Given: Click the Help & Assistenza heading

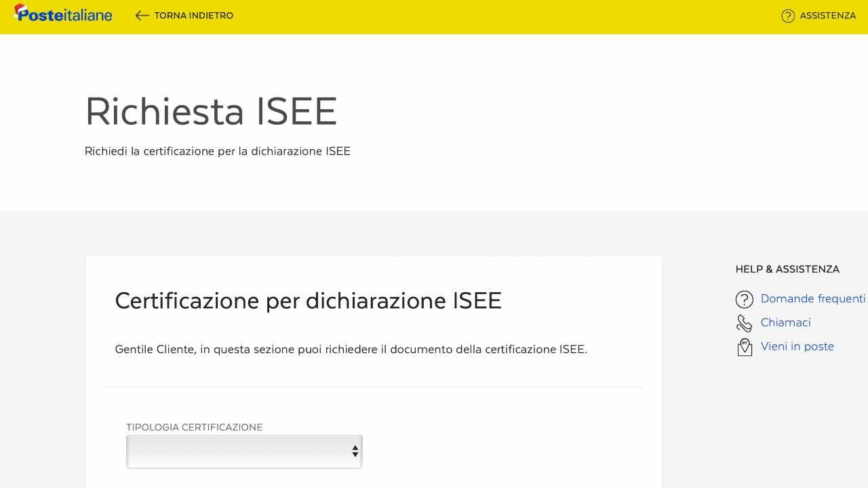Looking at the screenshot, I should click(787, 269).
